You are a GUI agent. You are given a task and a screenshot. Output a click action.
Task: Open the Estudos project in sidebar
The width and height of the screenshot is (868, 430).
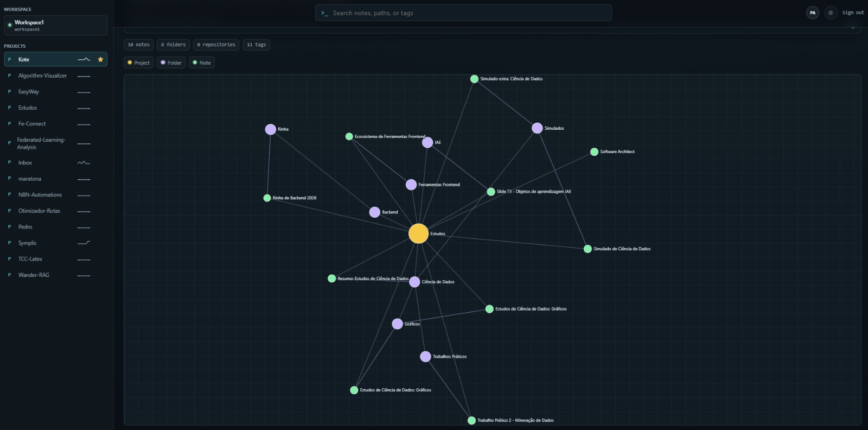pyautogui.click(x=55, y=108)
